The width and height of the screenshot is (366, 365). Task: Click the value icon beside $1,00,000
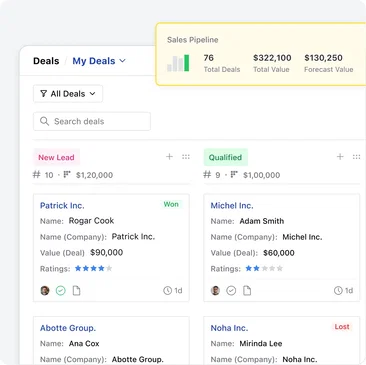(234, 174)
